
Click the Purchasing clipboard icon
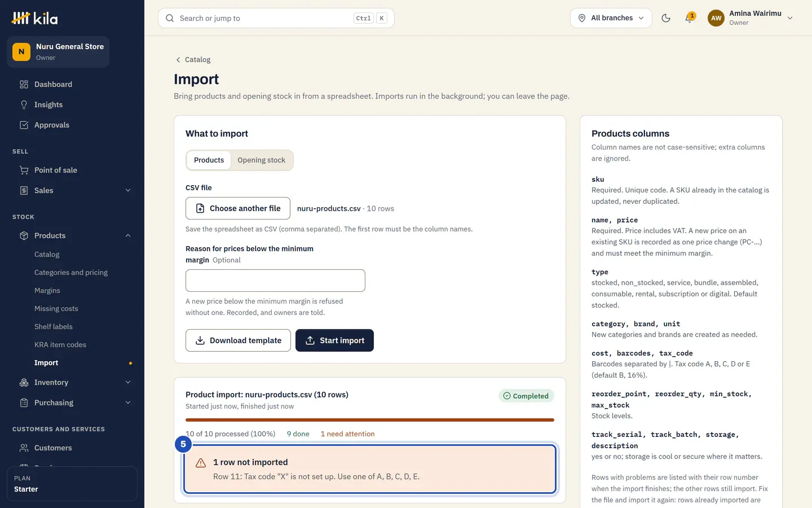click(24, 402)
